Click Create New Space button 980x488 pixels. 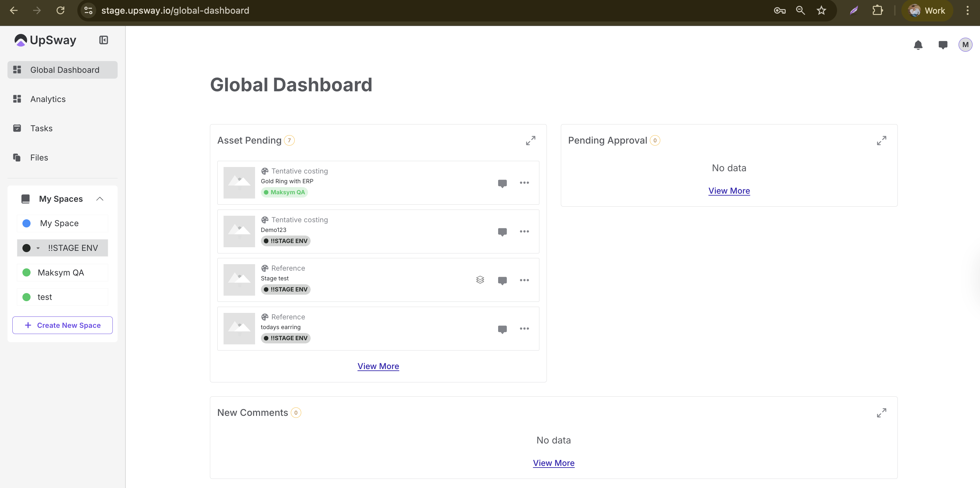click(62, 325)
